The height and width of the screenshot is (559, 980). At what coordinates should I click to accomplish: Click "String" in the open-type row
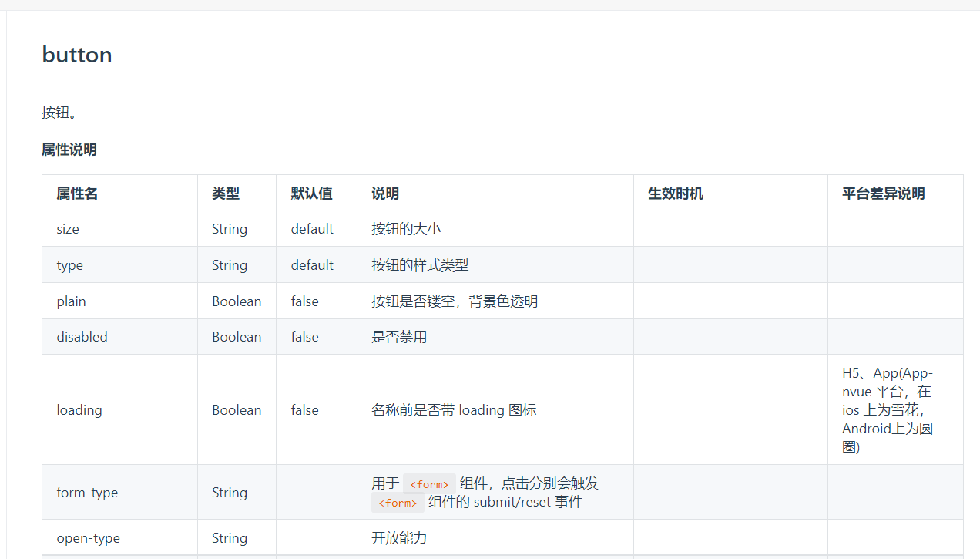(x=230, y=538)
